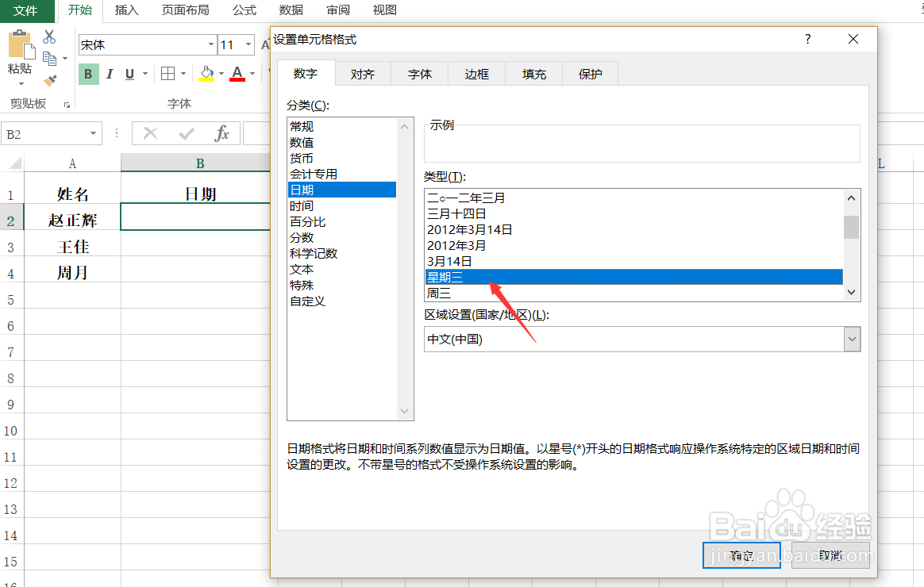Viewport: 924px width, 587px height.
Task: Click the dialog help question mark
Action: pyautogui.click(x=807, y=39)
